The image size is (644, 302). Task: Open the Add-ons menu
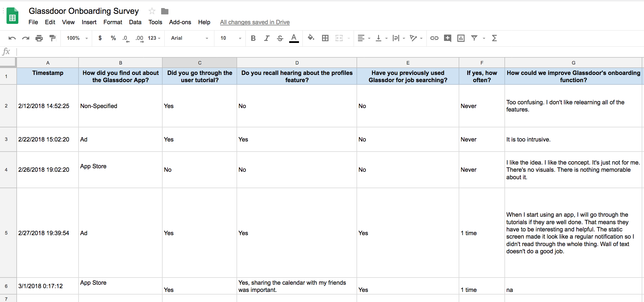point(180,22)
